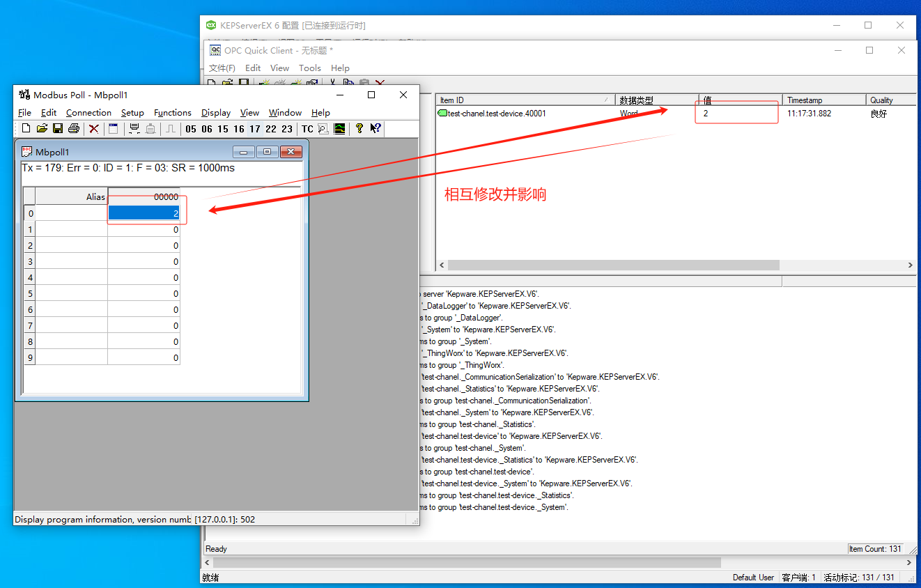
Task: Click Default User in KEPServerEX status bar
Action: pyautogui.click(x=753, y=578)
